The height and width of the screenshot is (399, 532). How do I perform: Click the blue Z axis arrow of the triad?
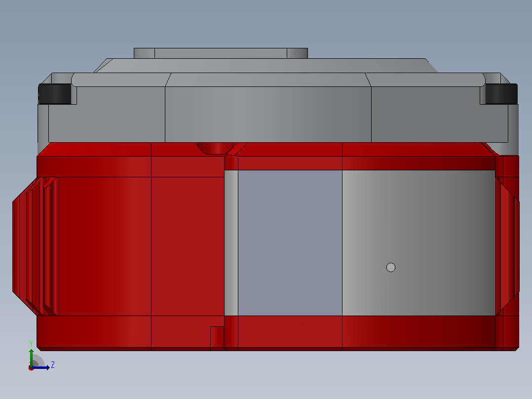[40, 368]
